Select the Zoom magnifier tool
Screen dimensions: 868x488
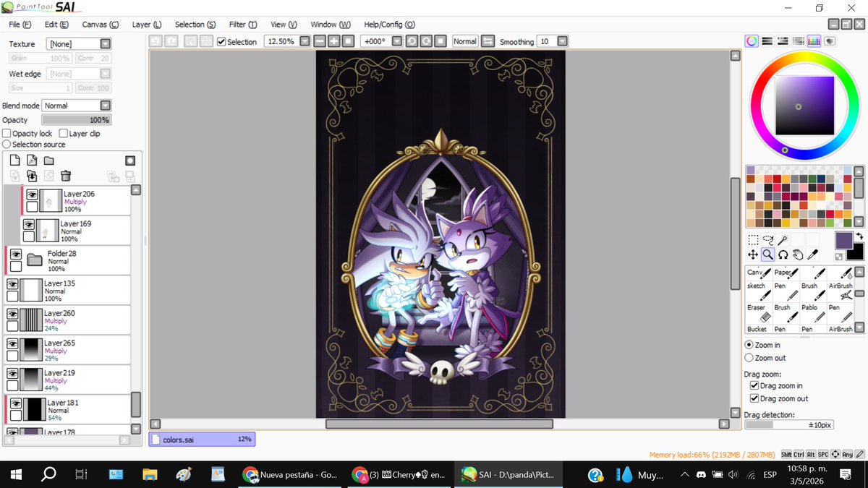(x=767, y=254)
